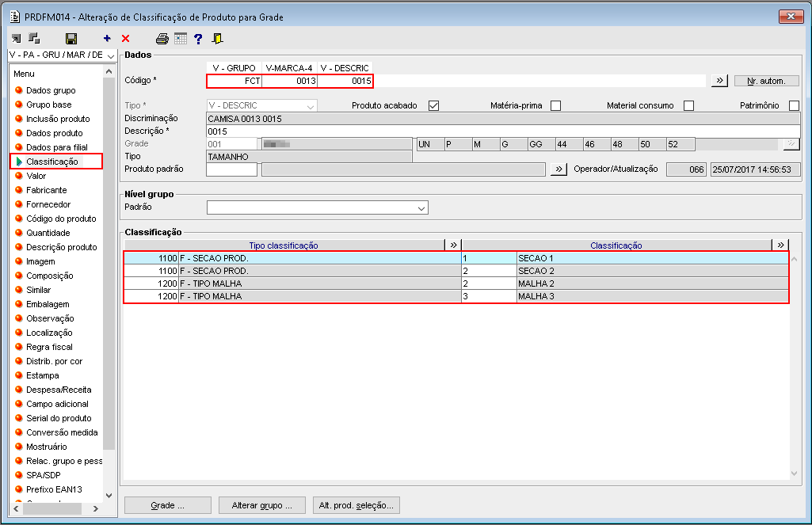
Task: Open Descrição produto menu entry
Action: [62, 247]
